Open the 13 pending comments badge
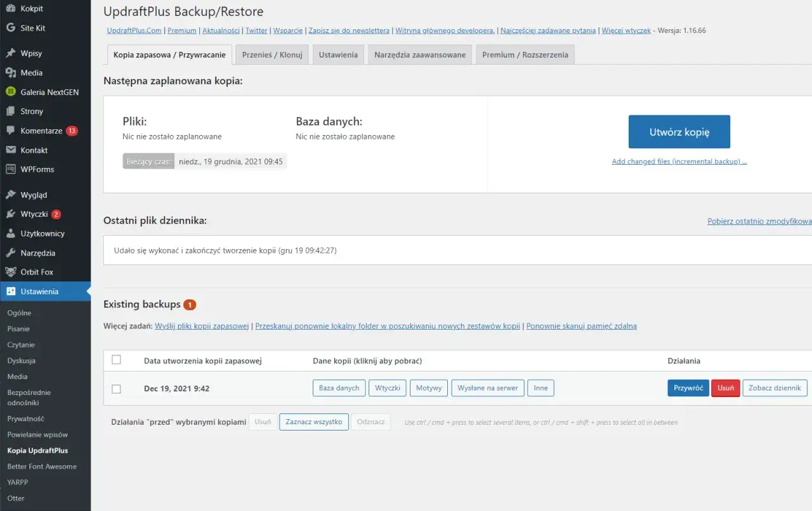 tap(72, 131)
